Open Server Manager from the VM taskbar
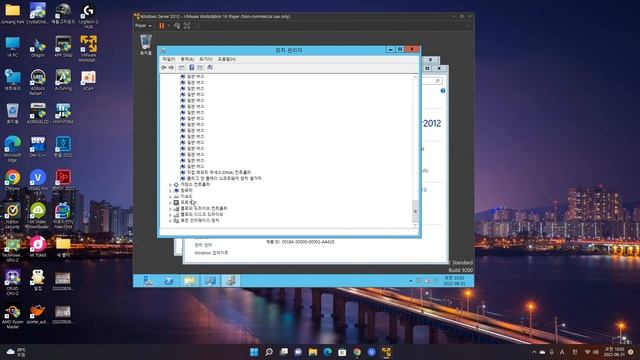 [148, 281]
